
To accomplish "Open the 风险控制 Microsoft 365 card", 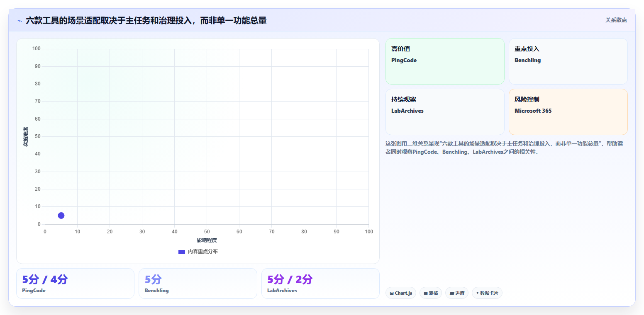I will 568,112.
